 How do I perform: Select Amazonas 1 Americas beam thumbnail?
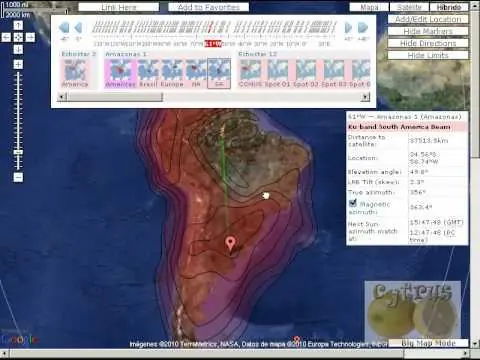(120, 73)
